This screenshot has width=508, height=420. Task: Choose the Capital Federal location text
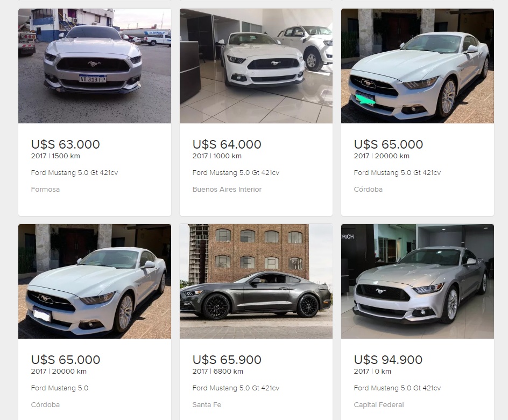pyautogui.click(x=379, y=405)
